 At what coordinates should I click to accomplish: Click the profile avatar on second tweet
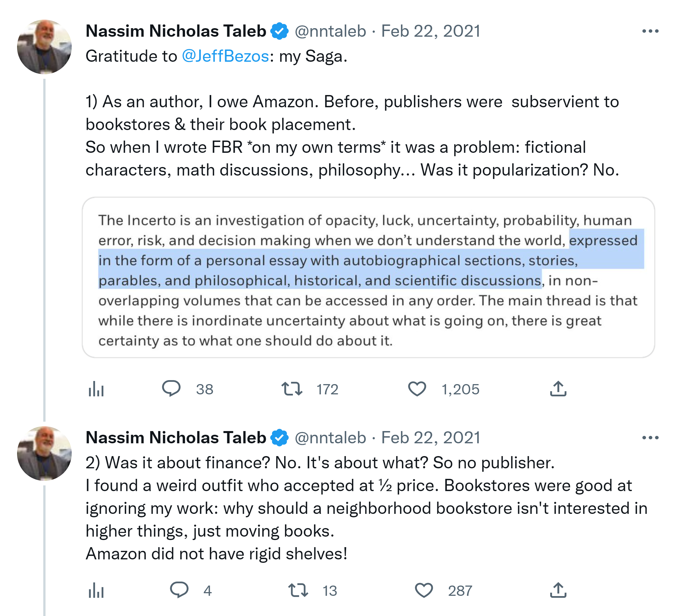44,453
